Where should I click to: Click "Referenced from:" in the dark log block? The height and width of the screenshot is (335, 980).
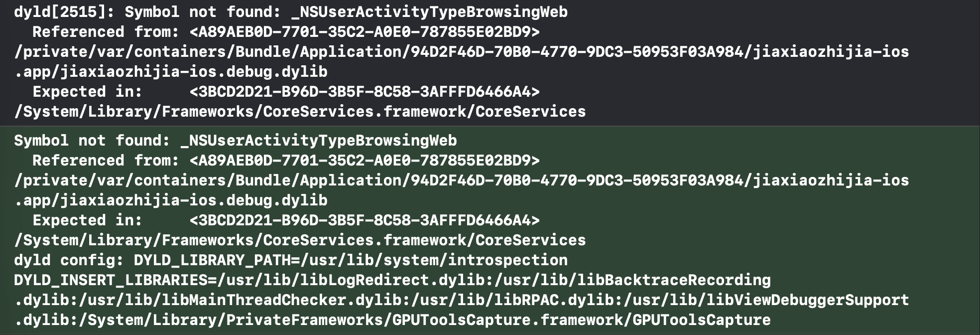[106, 32]
